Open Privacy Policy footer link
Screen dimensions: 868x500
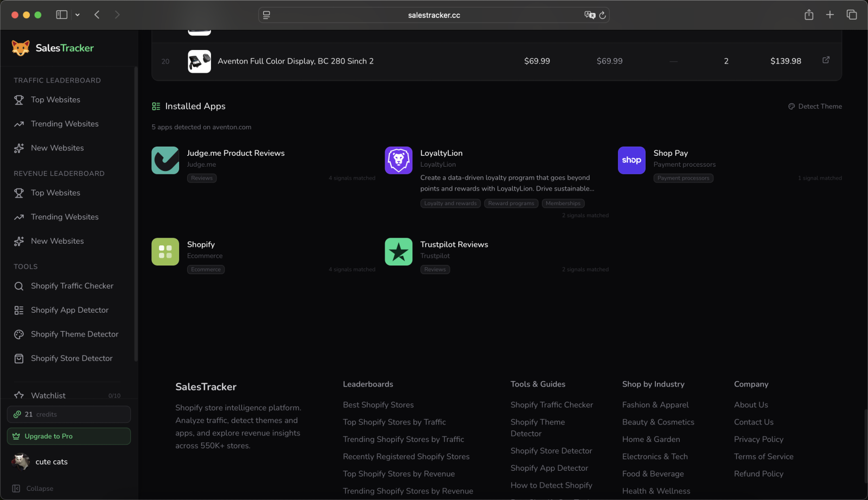tap(758, 440)
